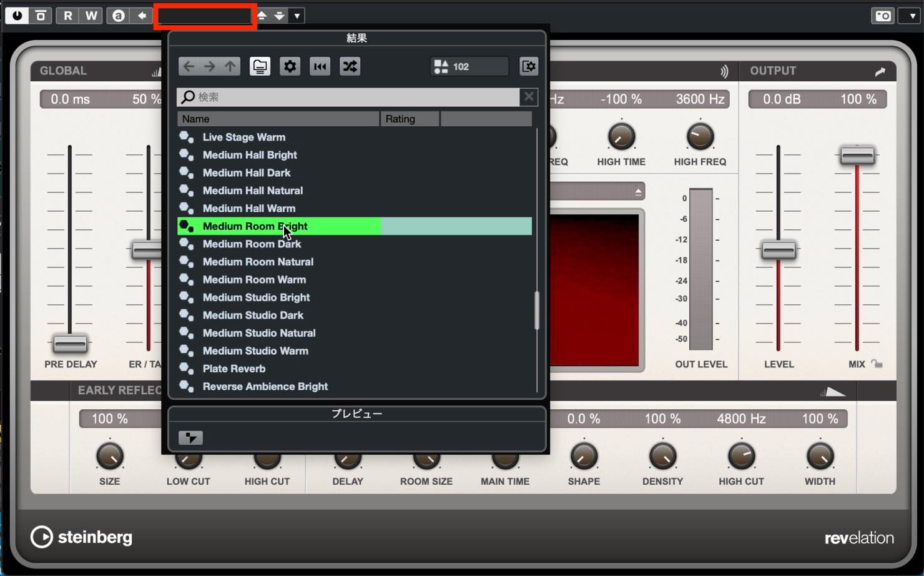
Task: Click the 4800 Hz high cut value
Action: [741, 419]
